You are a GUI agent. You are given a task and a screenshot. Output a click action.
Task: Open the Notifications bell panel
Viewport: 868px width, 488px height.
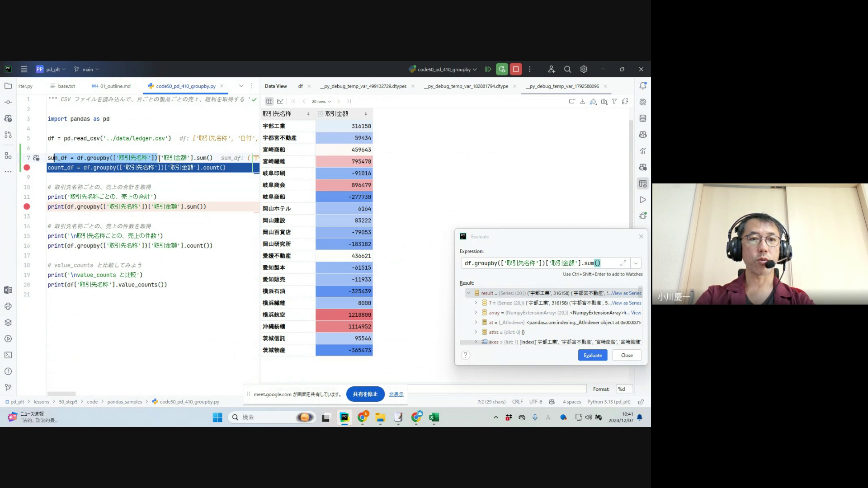point(642,86)
